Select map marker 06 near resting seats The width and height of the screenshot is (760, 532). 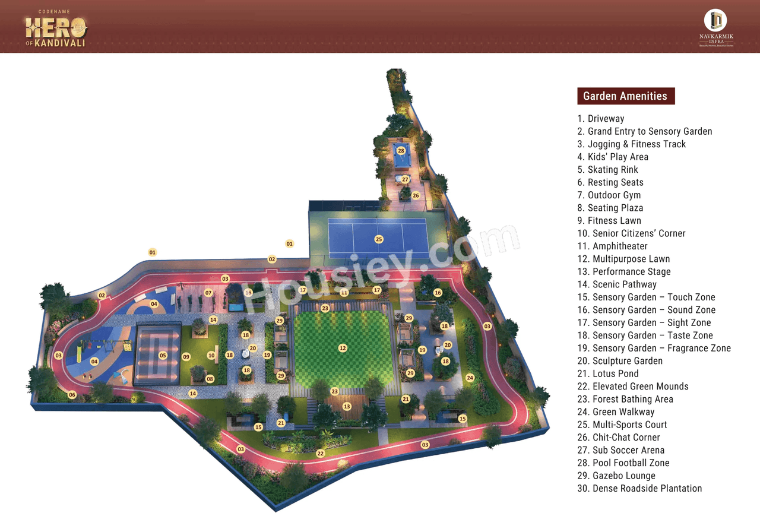coord(72,395)
